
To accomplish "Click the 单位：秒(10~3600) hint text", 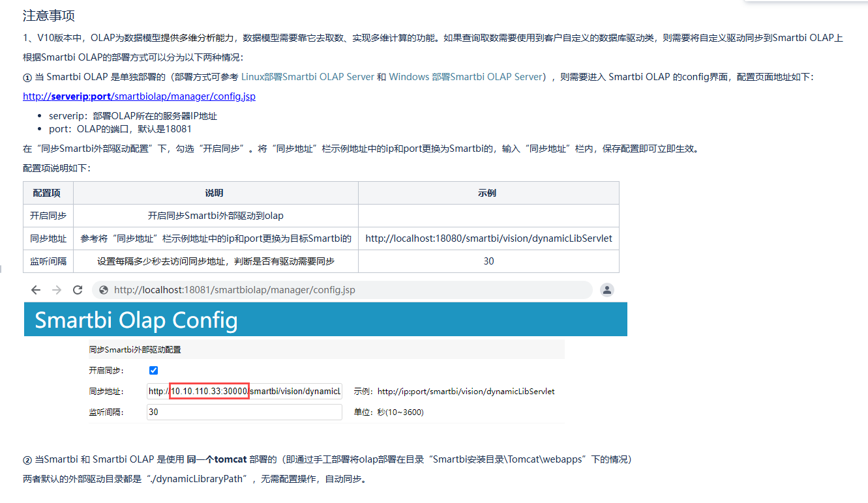I will click(x=389, y=412).
